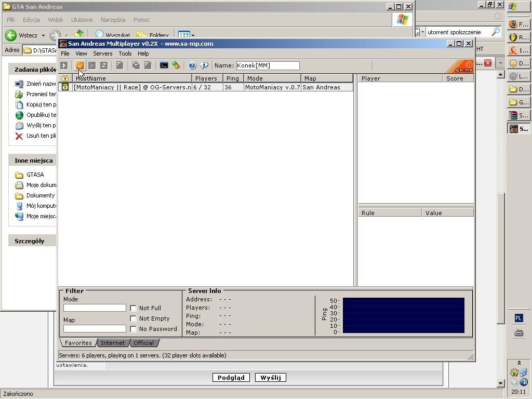Enable the Not Full filter checkbox
This screenshot has height=399, width=532.
pyautogui.click(x=134, y=308)
